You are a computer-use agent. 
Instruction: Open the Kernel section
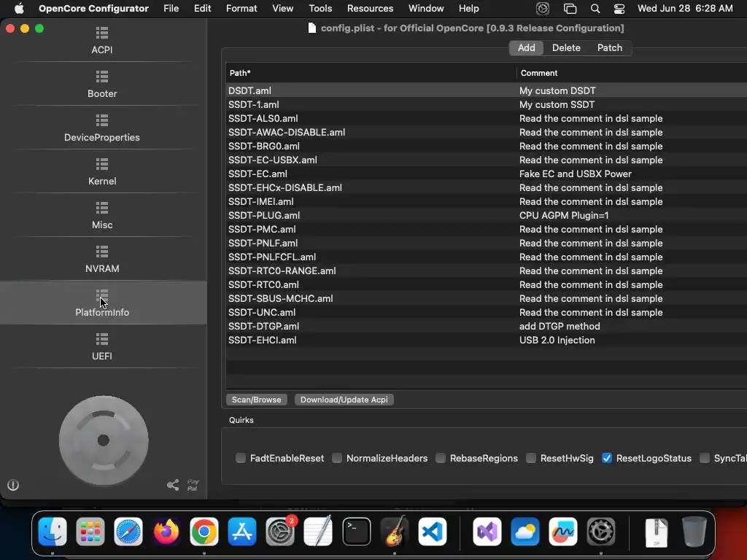tap(102, 172)
